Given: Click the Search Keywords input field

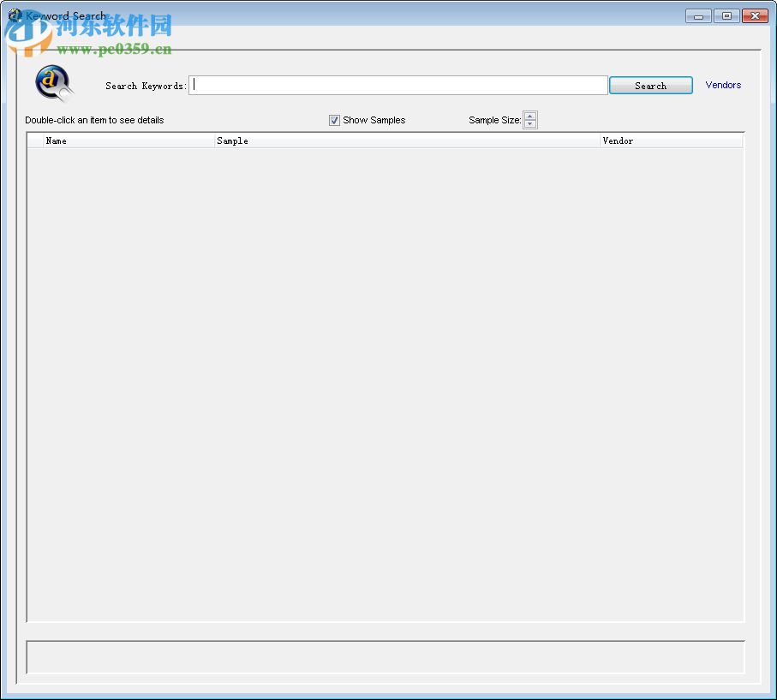Looking at the screenshot, I should 397,86.
